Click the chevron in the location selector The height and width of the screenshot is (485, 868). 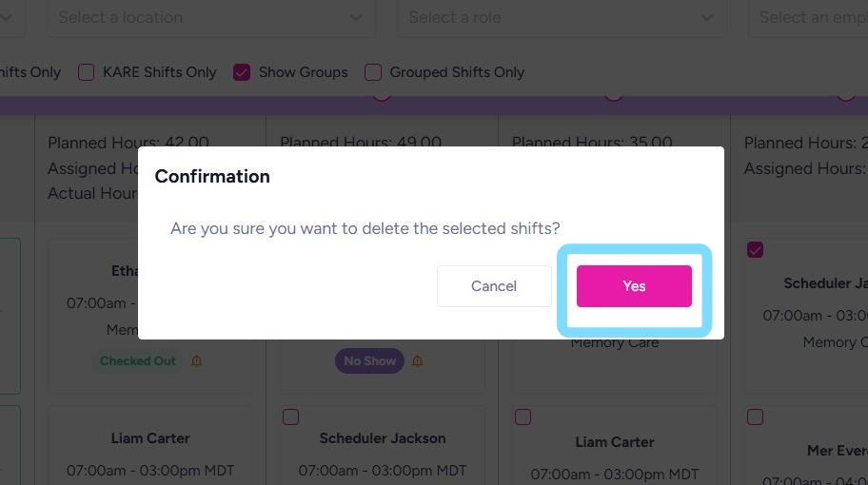click(355, 17)
